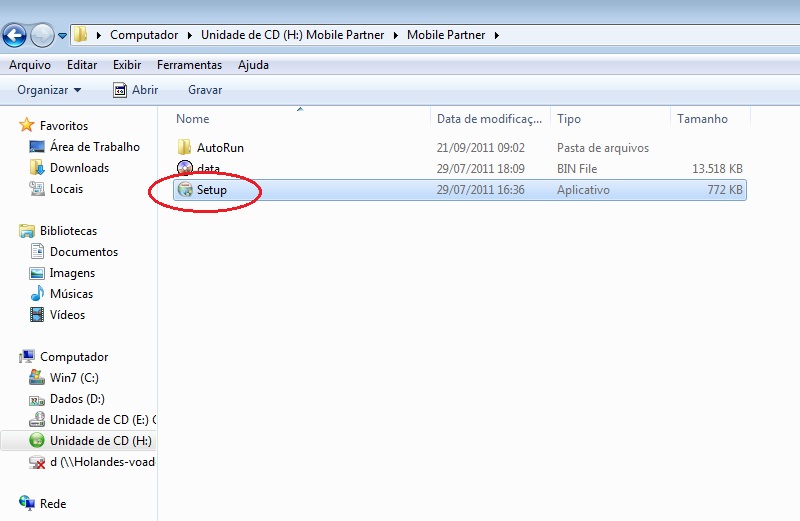800x521 pixels.
Task: Click the Imagens library icon
Action: tap(37, 273)
